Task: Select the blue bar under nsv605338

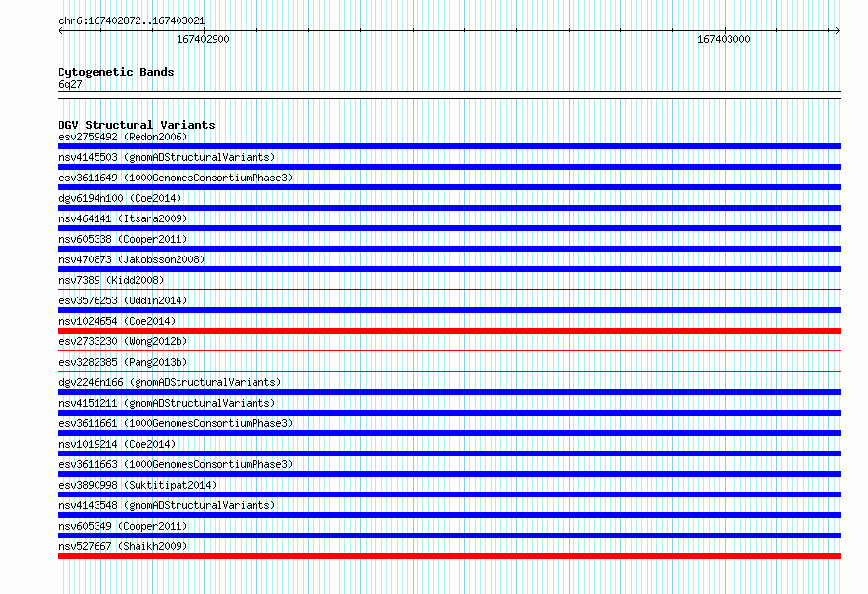Action: click(449, 249)
